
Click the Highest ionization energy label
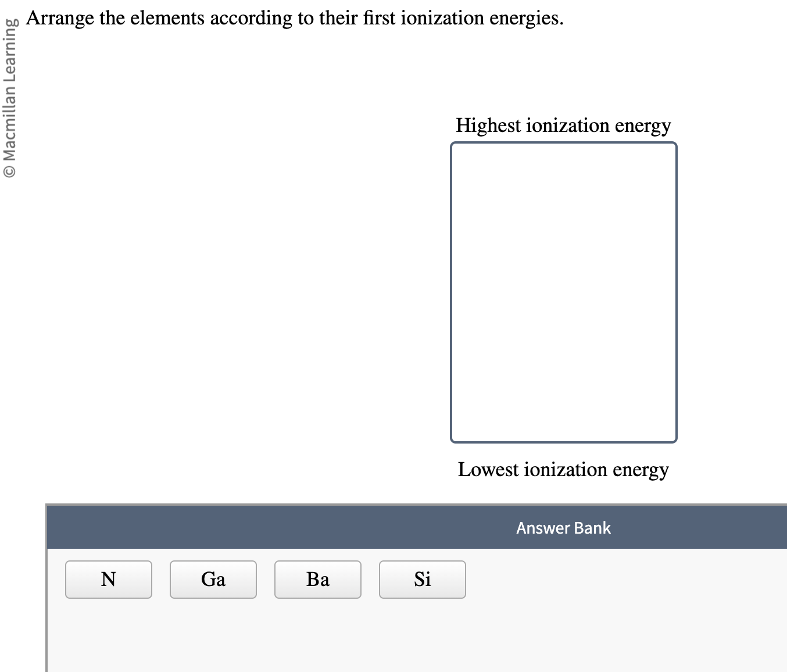point(563,125)
